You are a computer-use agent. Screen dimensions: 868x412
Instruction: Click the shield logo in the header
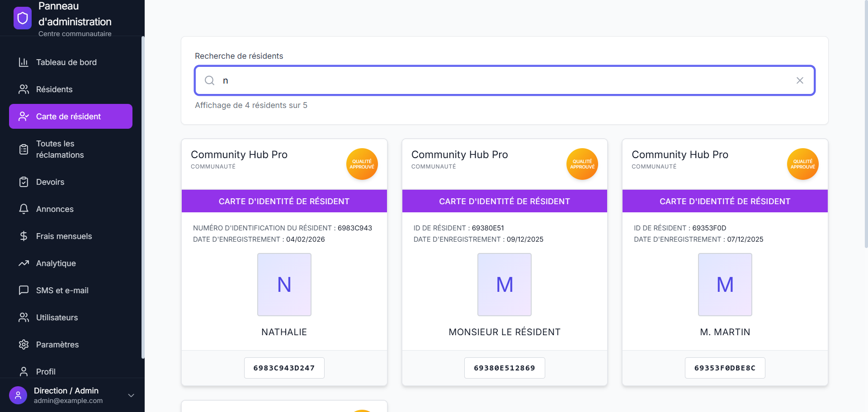click(22, 18)
